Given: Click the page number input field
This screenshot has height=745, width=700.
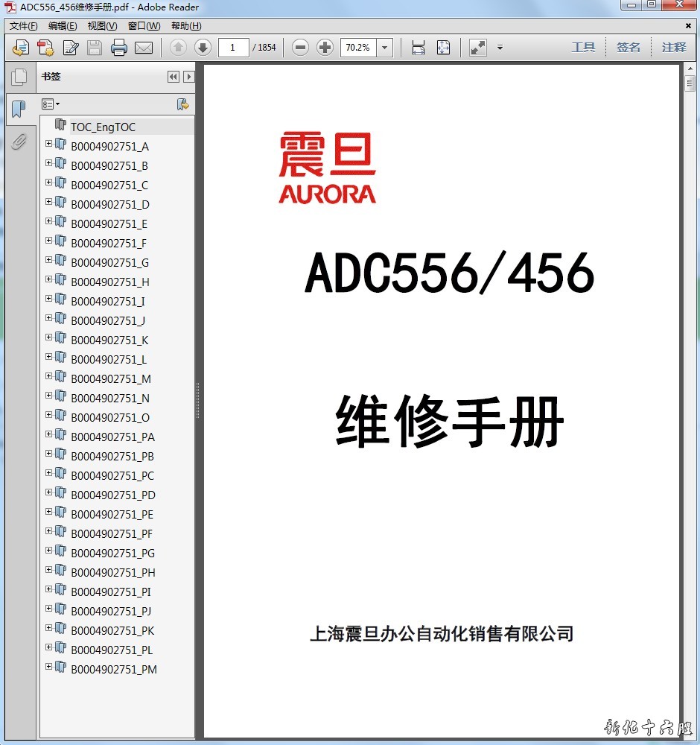Looking at the screenshot, I should 233,48.
